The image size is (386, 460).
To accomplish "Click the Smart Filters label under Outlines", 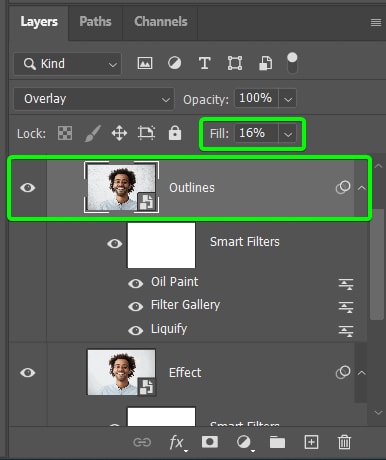I will point(245,242).
